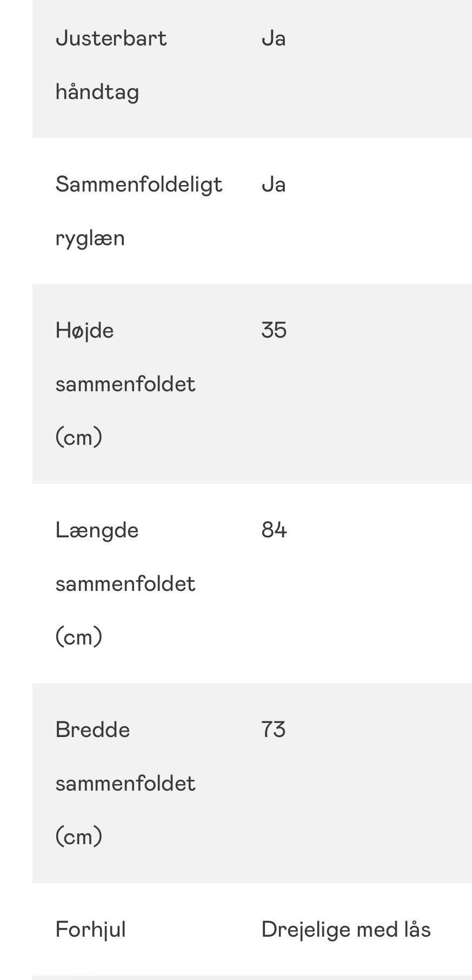472x980 pixels.
Task: Select the folded height value 35
Action: pos(274,330)
